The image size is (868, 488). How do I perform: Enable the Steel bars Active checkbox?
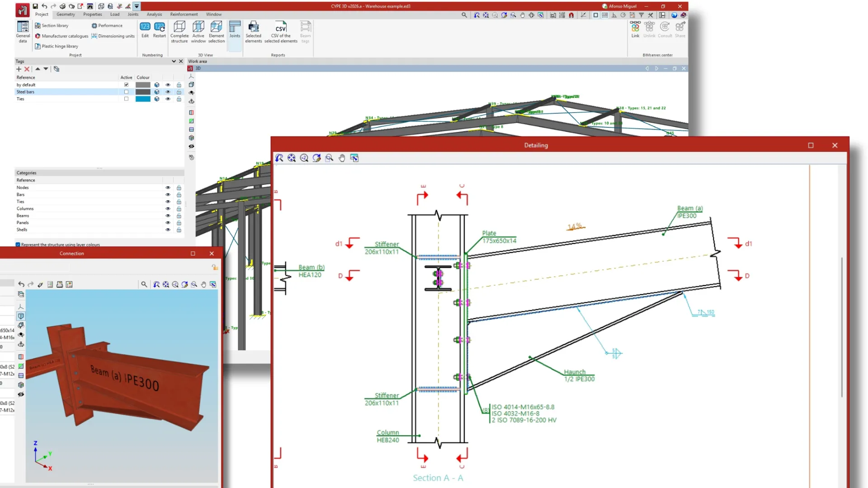point(126,92)
